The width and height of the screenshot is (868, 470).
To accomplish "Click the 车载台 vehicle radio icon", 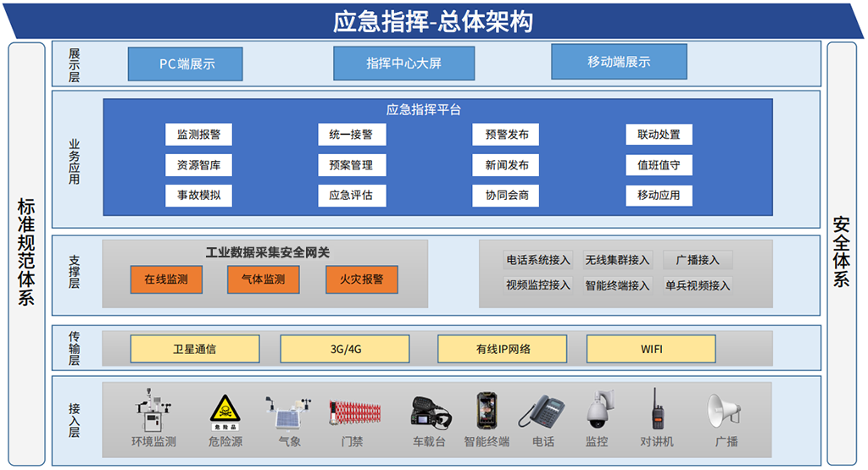I will pos(431,412).
